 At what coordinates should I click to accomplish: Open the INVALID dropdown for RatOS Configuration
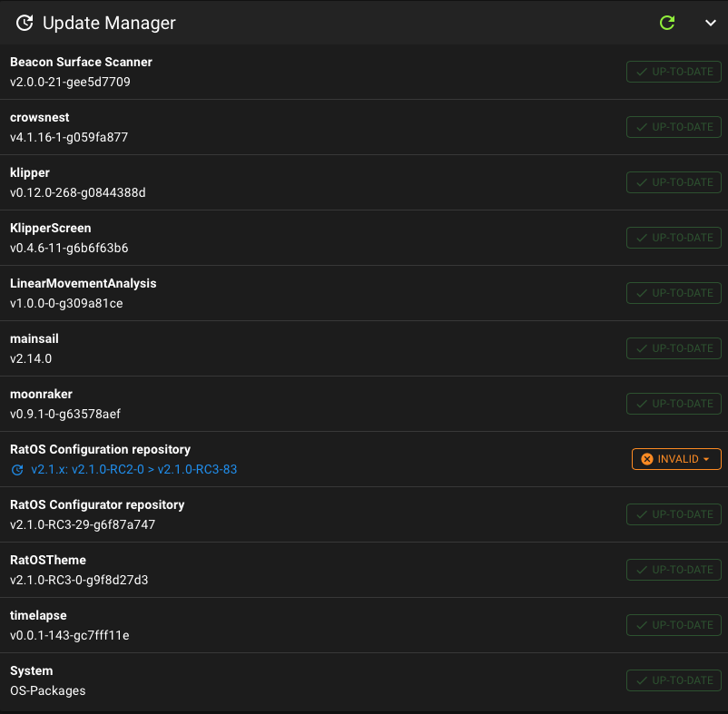(x=676, y=459)
